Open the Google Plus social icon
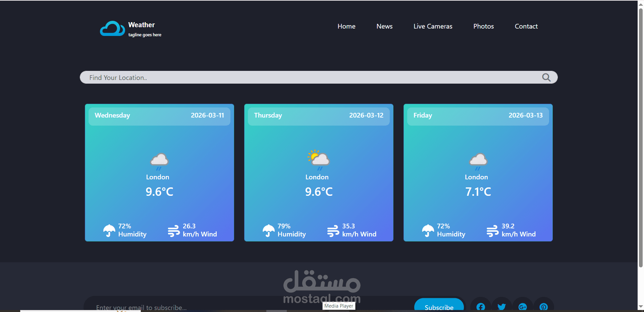This screenshot has width=644, height=312. point(523,307)
